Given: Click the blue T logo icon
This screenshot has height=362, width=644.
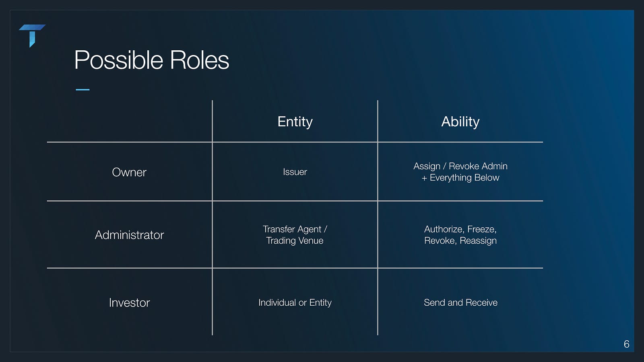Looking at the screenshot, I should click(32, 35).
